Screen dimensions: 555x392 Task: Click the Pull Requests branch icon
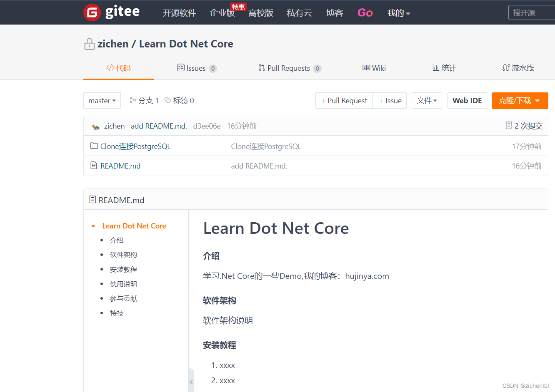click(x=262, y=68)
